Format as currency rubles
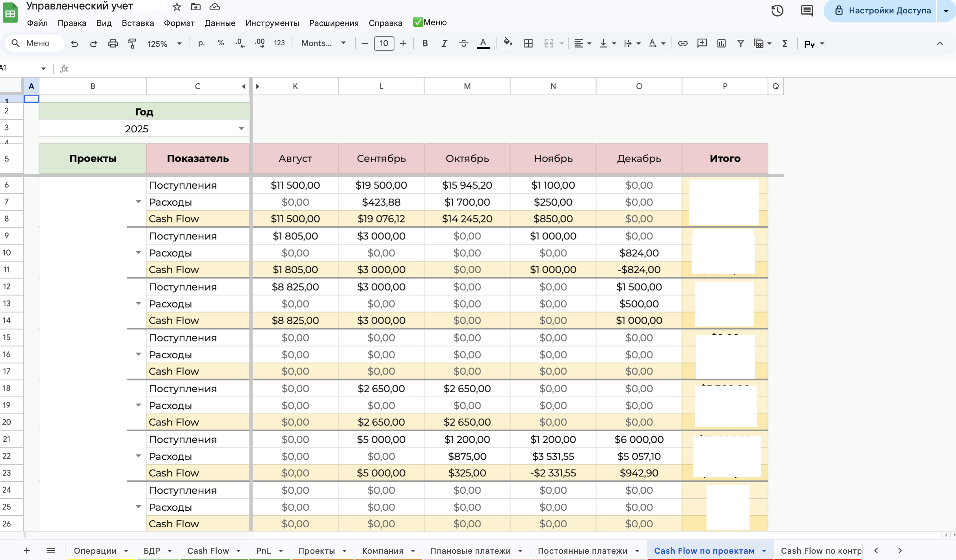This screenshot has height=560, width=956. (201, 43)
